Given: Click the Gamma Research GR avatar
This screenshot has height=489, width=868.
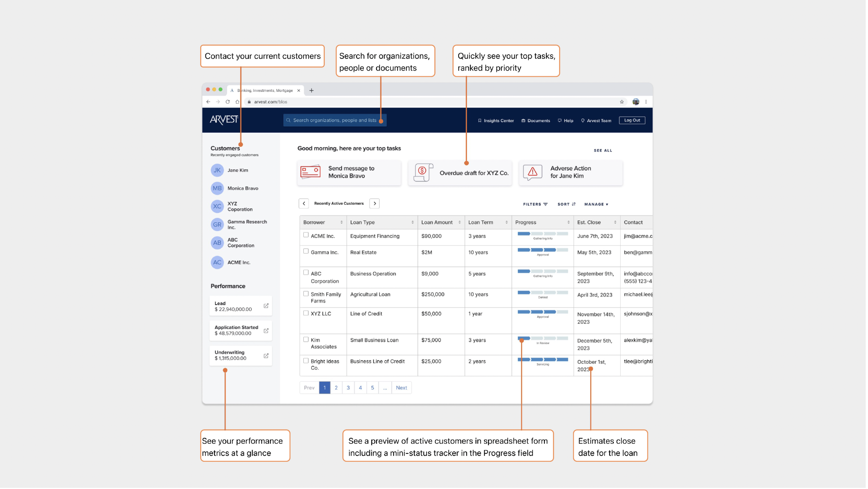Looking at the screenshot, I should point(217,225).
